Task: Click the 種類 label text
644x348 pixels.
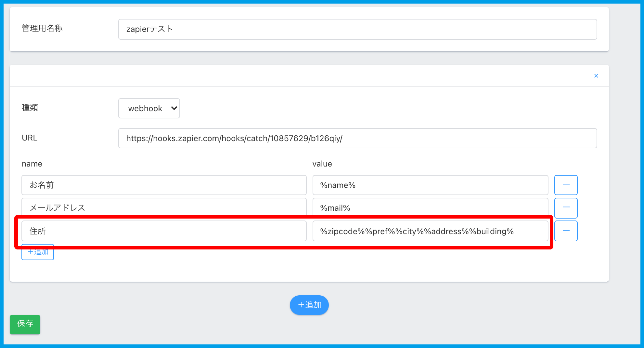Action: [30, 108]
